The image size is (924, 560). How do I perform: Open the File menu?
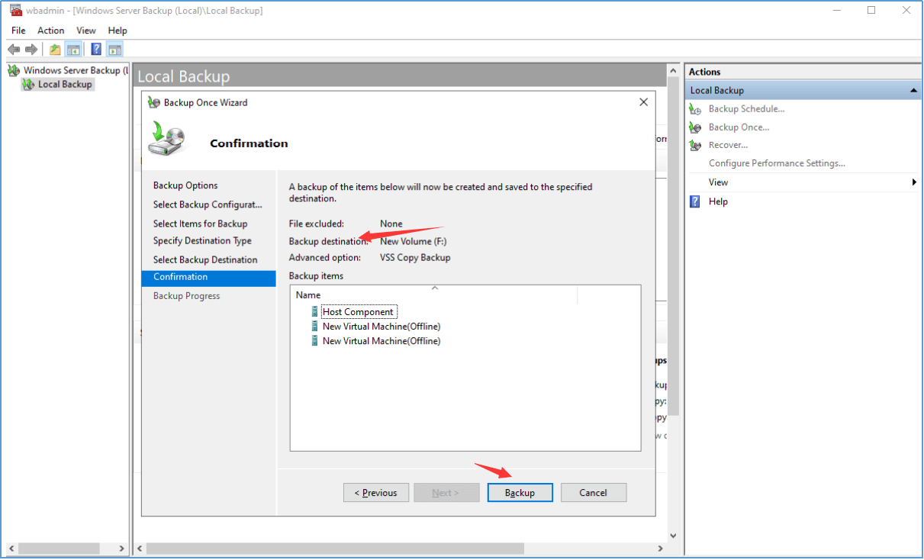tap(18, 31)
